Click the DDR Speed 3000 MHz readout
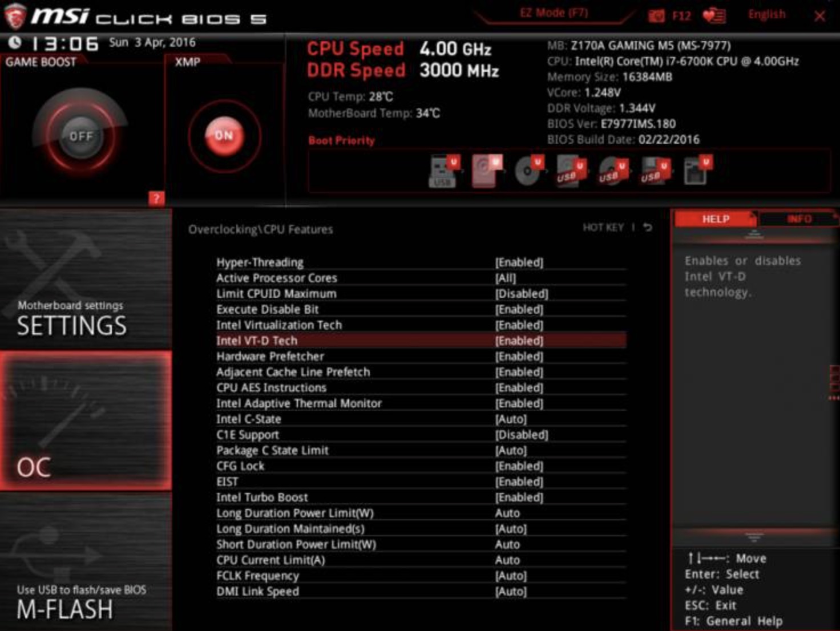This screenshot has height=631, width=840. point(403,71)
